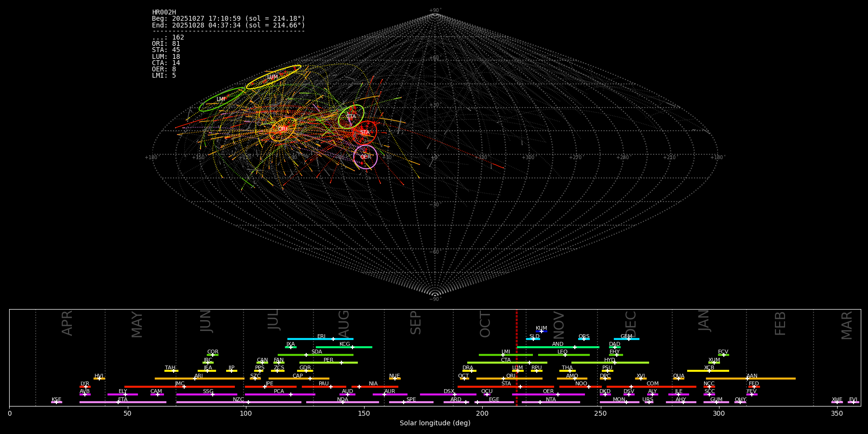Click the HYD shower bar in the timeline
The image size is (868, 434).
(x=610, y=363)
